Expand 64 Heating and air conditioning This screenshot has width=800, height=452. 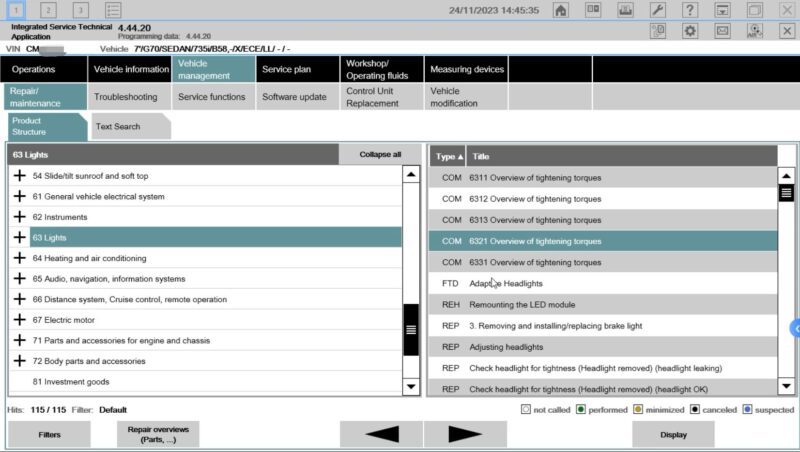19,258
